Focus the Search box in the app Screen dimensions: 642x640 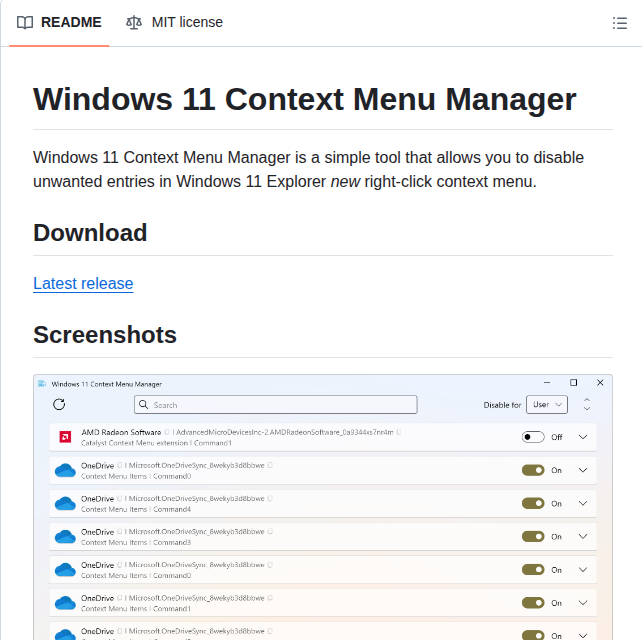click(x=276, y=405)
